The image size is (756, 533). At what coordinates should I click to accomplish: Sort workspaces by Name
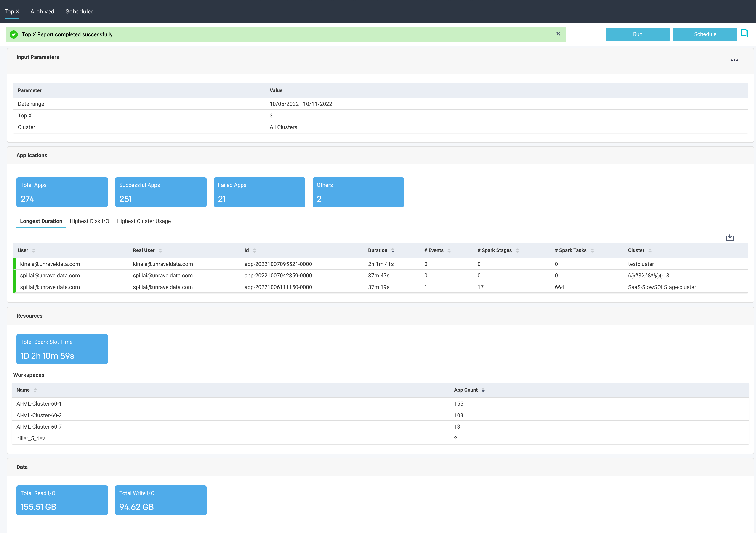36,390
